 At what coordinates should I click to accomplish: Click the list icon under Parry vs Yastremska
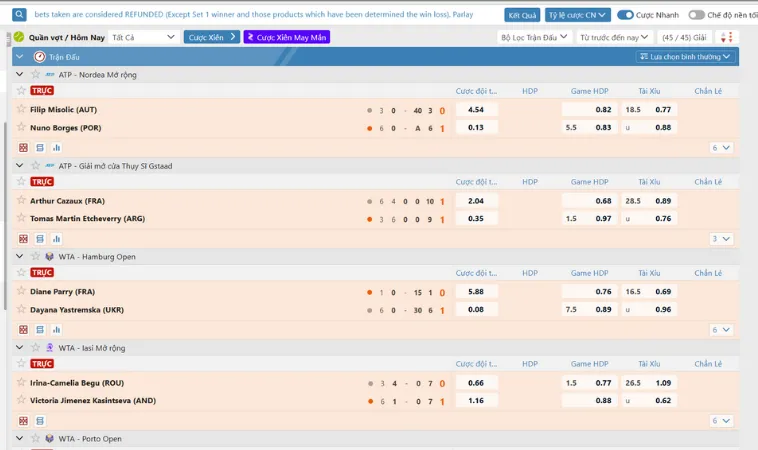click(40, 329)
